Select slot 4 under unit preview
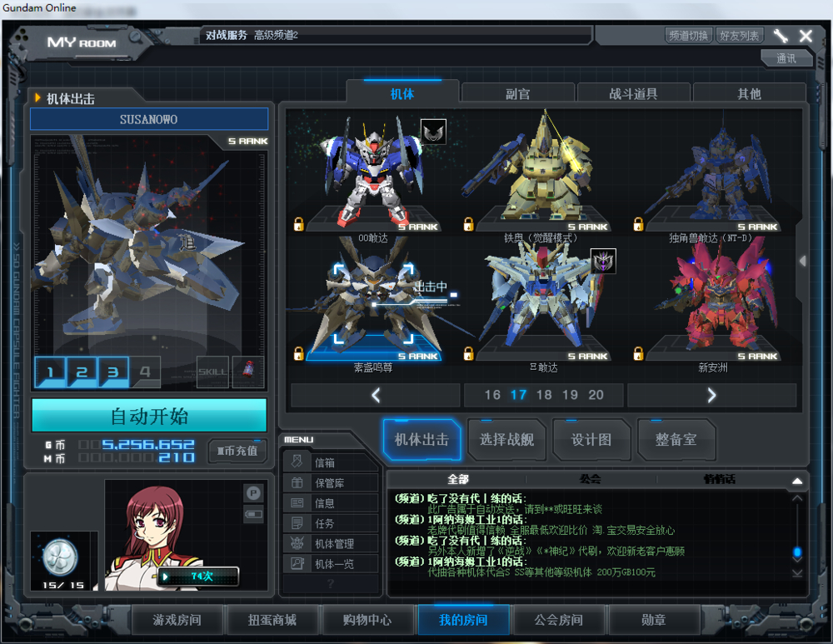The image size is (833, 644). coord(144,372)
